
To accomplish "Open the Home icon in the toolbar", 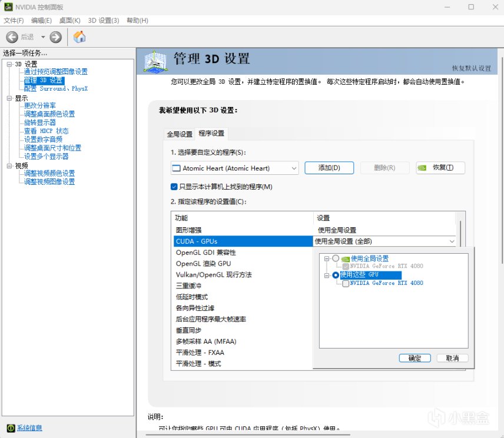I will pos(79,36).
